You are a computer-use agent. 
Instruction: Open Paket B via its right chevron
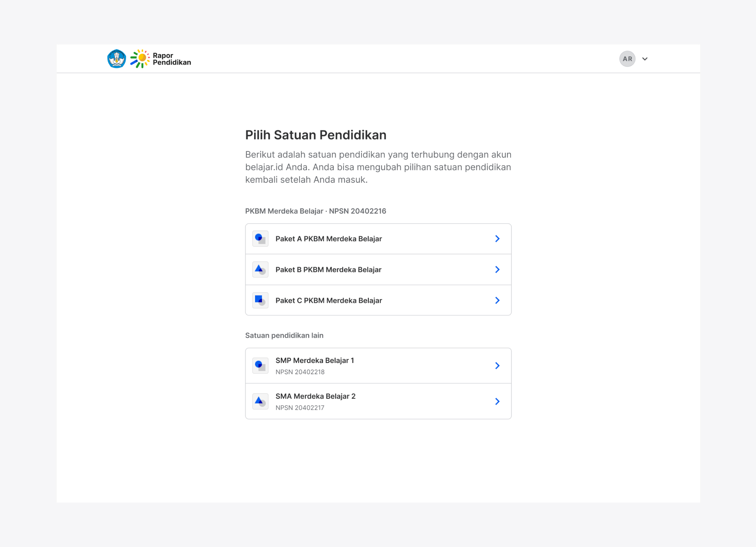pos(497,270)
